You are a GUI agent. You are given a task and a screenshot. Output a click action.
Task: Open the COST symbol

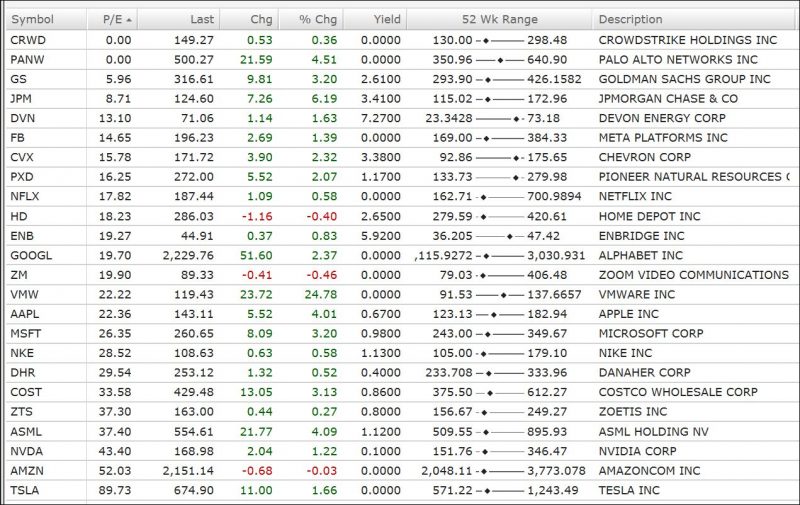[26, 392]
